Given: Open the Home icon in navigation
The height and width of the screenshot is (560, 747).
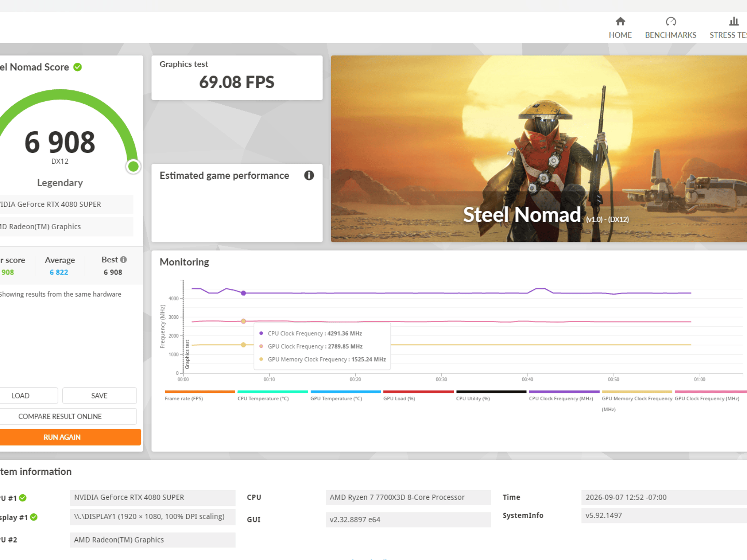Looking at the screenshot, I should pos(620,22).
